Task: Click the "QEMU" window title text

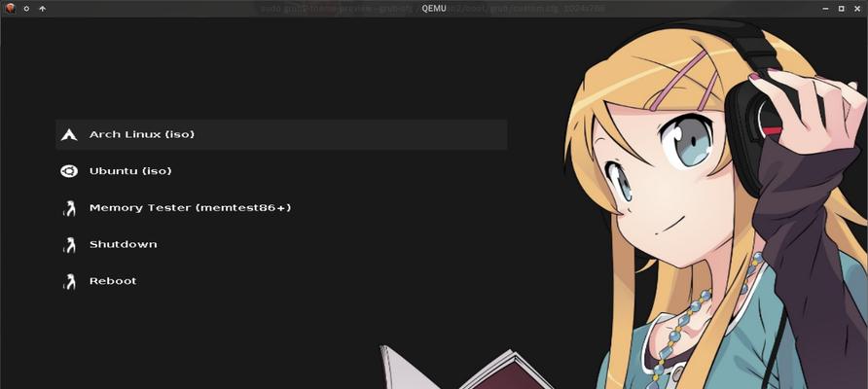Action: click(434, 9)
